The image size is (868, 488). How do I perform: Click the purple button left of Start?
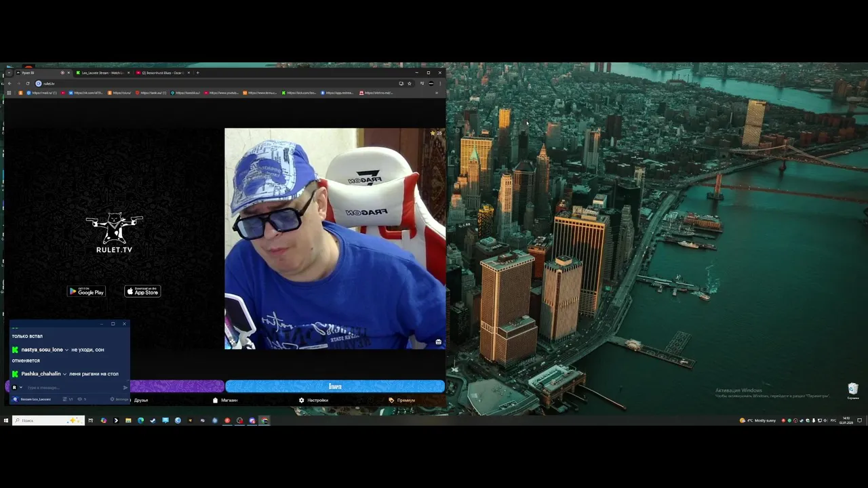(x=177, y=386)
